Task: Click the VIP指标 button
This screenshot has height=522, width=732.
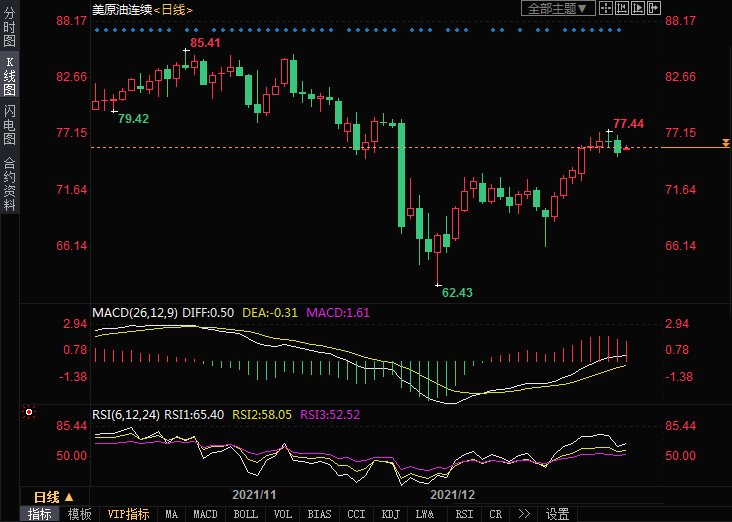Action: [x=128, y=514]
